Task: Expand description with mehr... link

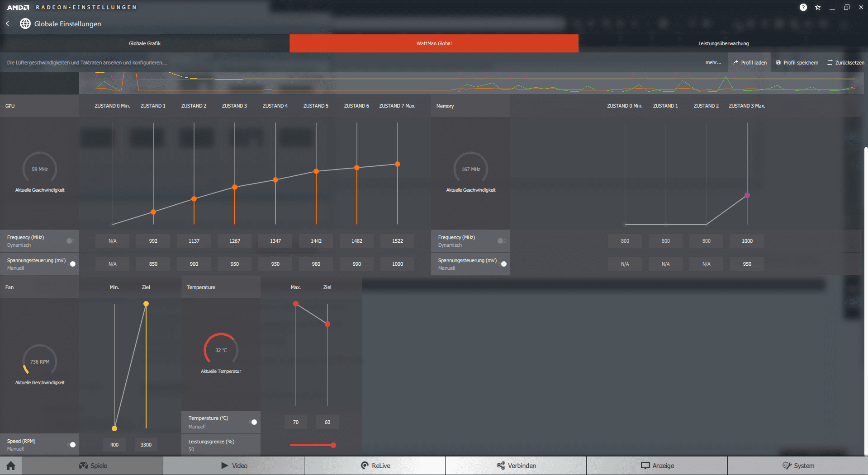Action: point(713,62)
